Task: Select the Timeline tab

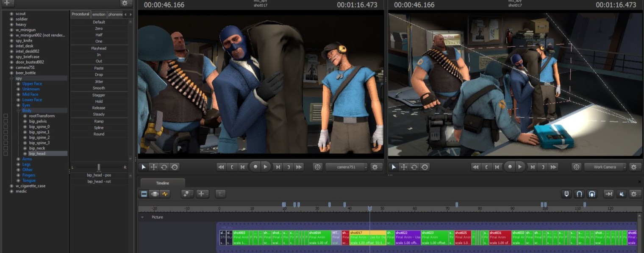Action: coord(163,183)
